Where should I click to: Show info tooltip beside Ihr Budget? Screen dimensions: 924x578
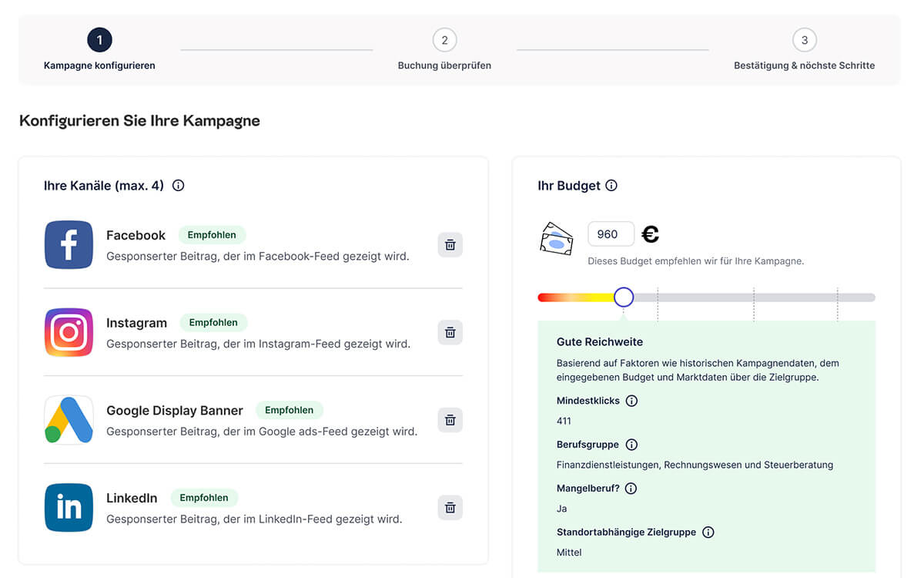tap(611, 186)
